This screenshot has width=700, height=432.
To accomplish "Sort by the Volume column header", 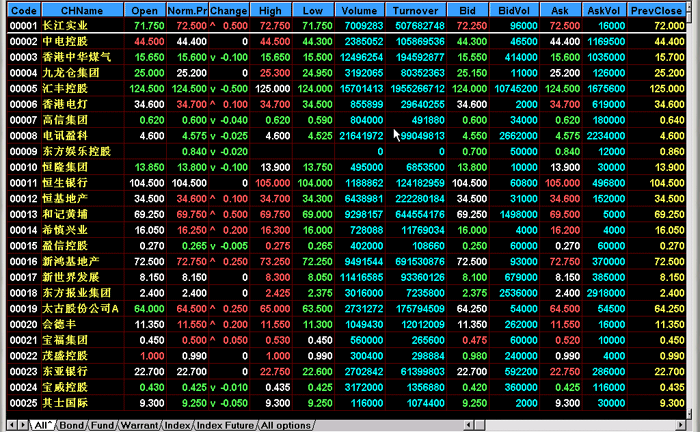I will (359, 10).
